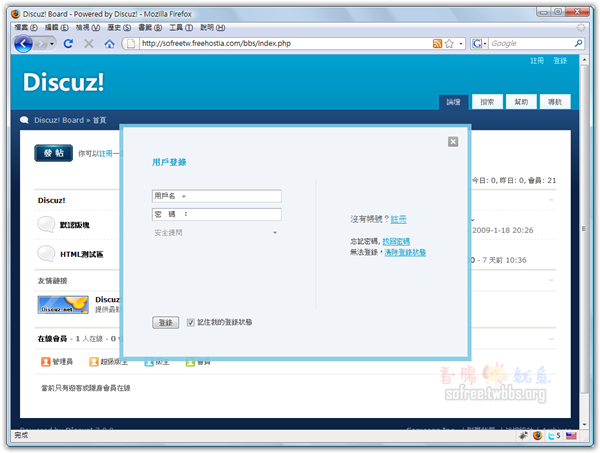The width and height of the screenshot is (600, 453).
Task: Click the 註冊 register link in dialog
Action: 398,218
